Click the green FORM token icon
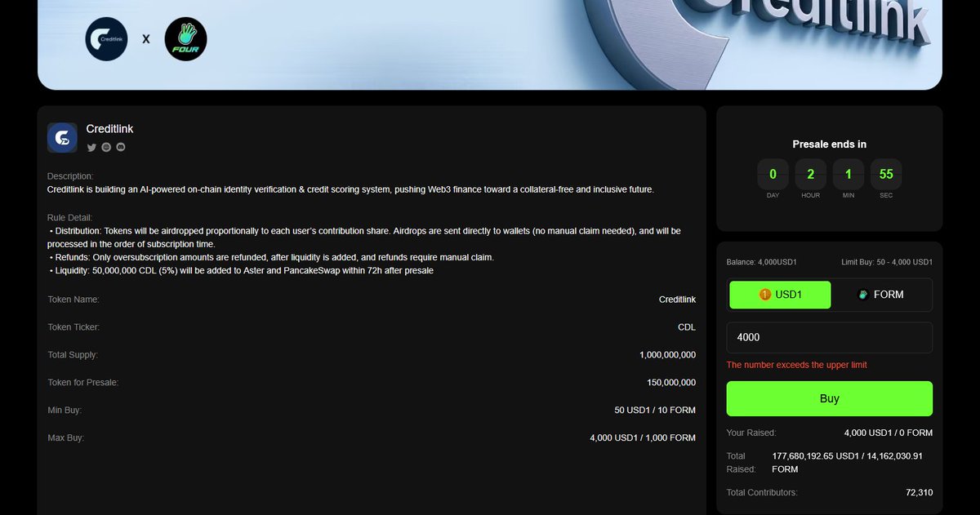The image size is (980, 515). point(863,295)
